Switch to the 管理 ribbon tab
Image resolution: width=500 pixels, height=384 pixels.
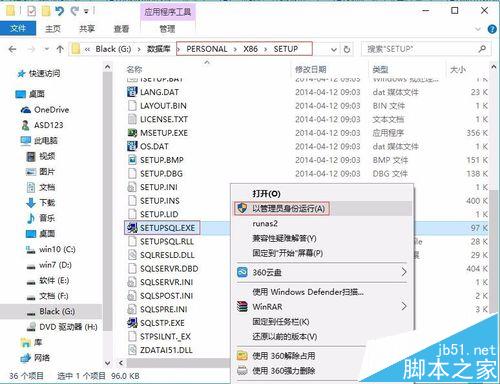click(167, 29)
